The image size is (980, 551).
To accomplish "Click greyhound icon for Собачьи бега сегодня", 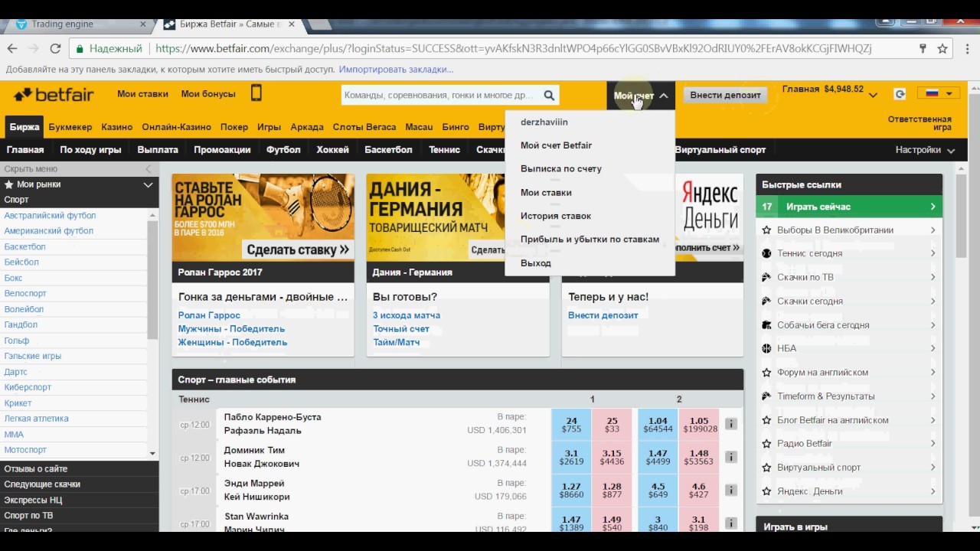I will tap(766, 324).
